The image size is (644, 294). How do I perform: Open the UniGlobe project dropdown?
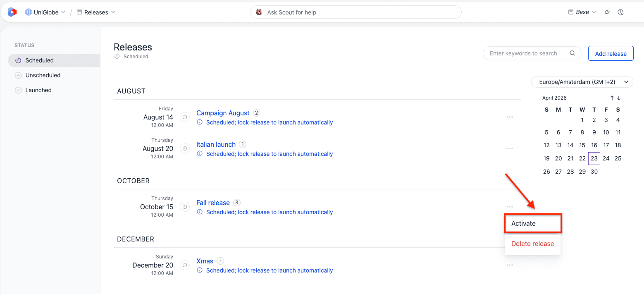point(45,12)
